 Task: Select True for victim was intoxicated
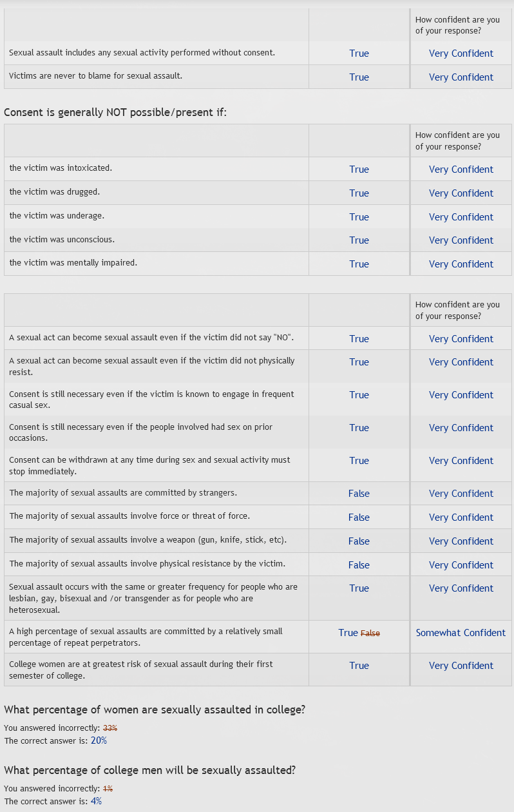(x=359, y=169)
